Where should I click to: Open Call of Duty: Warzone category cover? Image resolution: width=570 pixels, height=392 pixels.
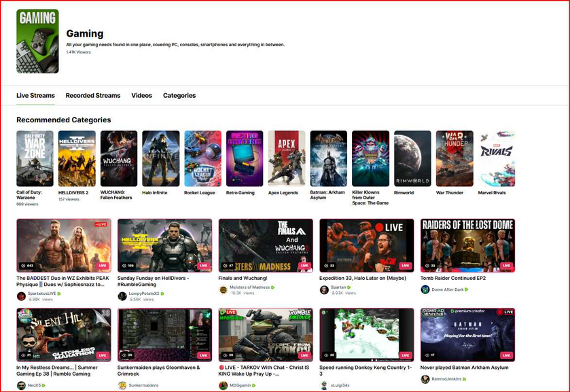35,158
